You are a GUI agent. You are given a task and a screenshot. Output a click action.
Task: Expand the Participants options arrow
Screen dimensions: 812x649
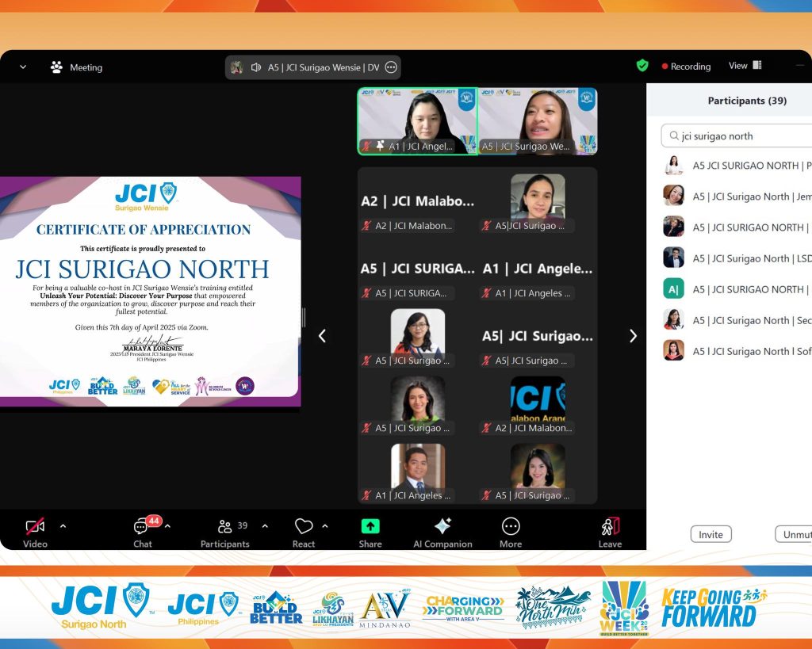pyautogui.click(x=265, y=526)
